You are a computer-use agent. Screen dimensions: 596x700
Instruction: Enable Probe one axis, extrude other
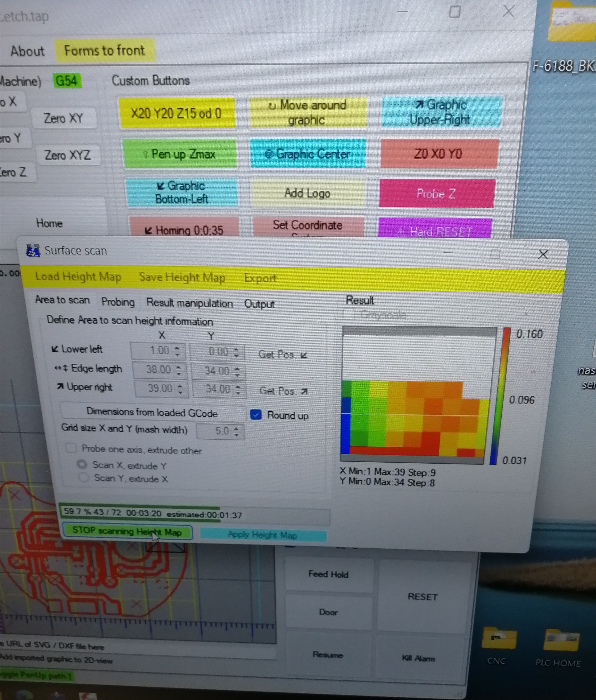[71, 448]
